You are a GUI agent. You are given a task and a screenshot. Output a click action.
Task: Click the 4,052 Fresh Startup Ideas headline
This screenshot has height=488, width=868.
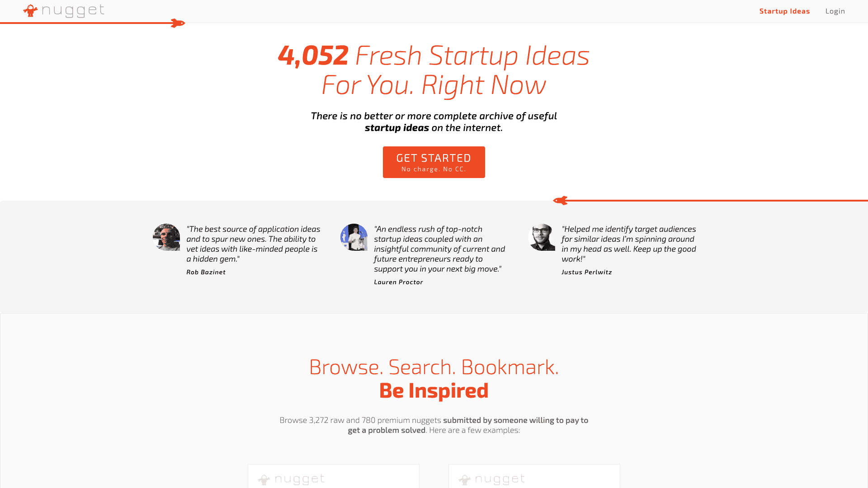click(x=434, y=70)
